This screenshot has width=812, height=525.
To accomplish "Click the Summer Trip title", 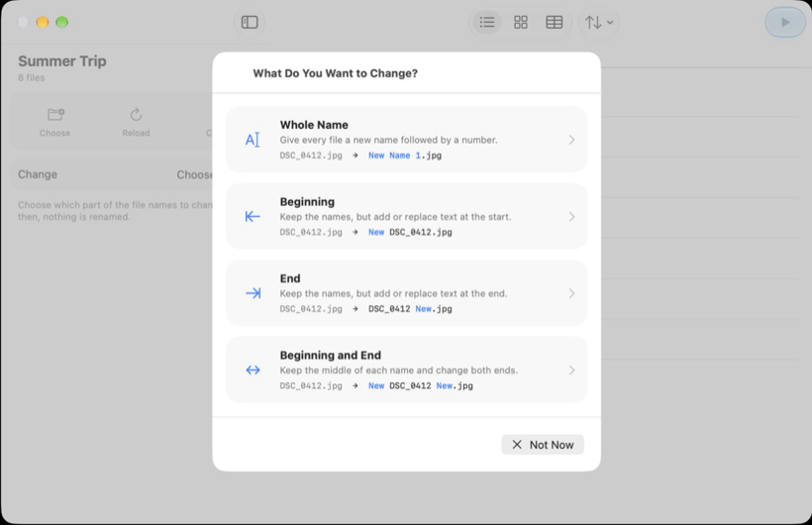I will (62, 61).
